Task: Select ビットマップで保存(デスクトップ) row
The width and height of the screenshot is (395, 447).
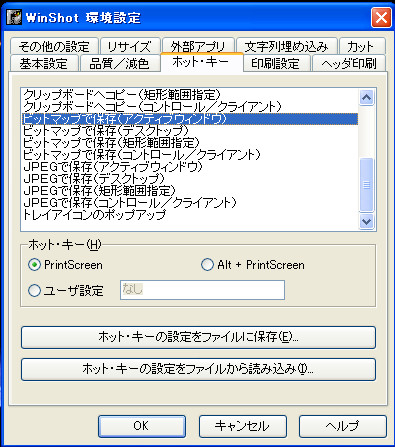Action: (x=190, y=131)
